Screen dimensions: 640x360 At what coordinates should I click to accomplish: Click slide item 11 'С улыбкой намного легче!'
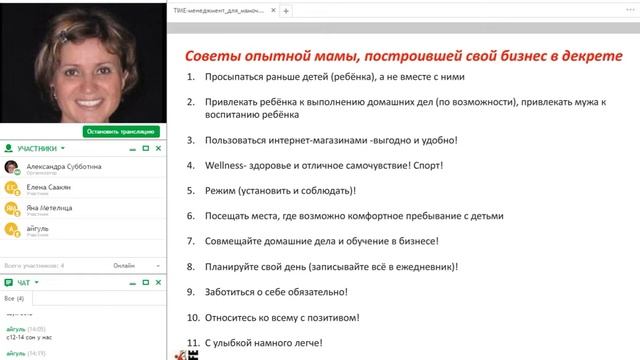point(264,343)
